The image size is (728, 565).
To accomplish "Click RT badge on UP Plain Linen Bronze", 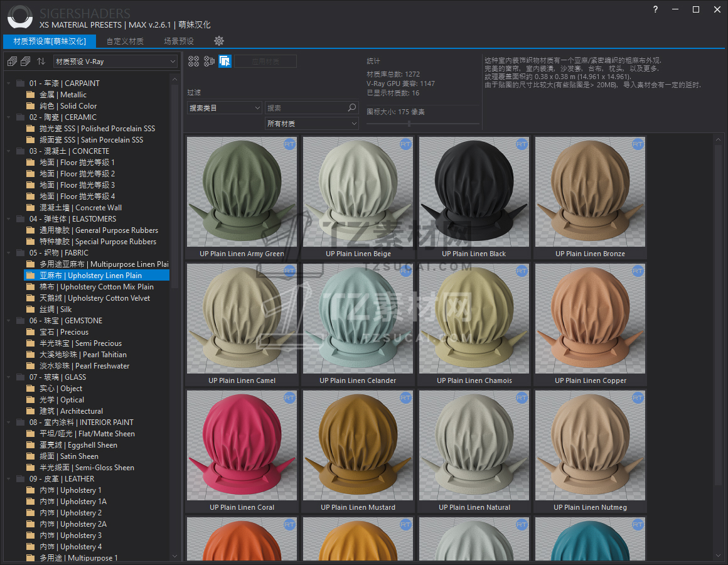I will tap(638, 144).
